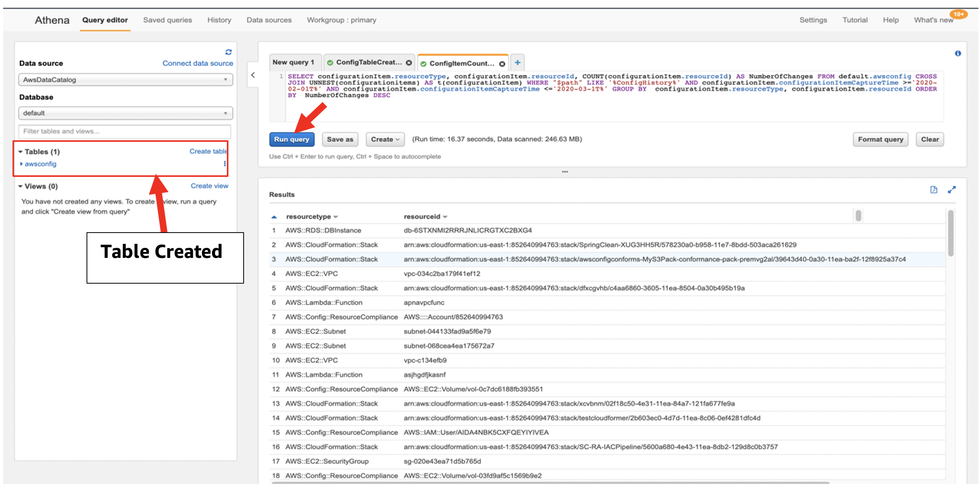Collapse the Tables (1) section
980x487 pixels.
[x=21, y=152]
